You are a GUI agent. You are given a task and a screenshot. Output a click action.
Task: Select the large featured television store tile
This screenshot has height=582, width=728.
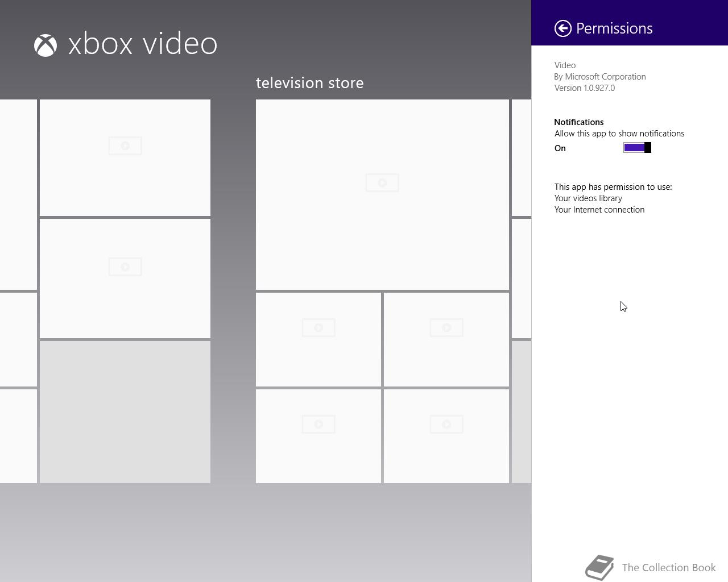382,194
